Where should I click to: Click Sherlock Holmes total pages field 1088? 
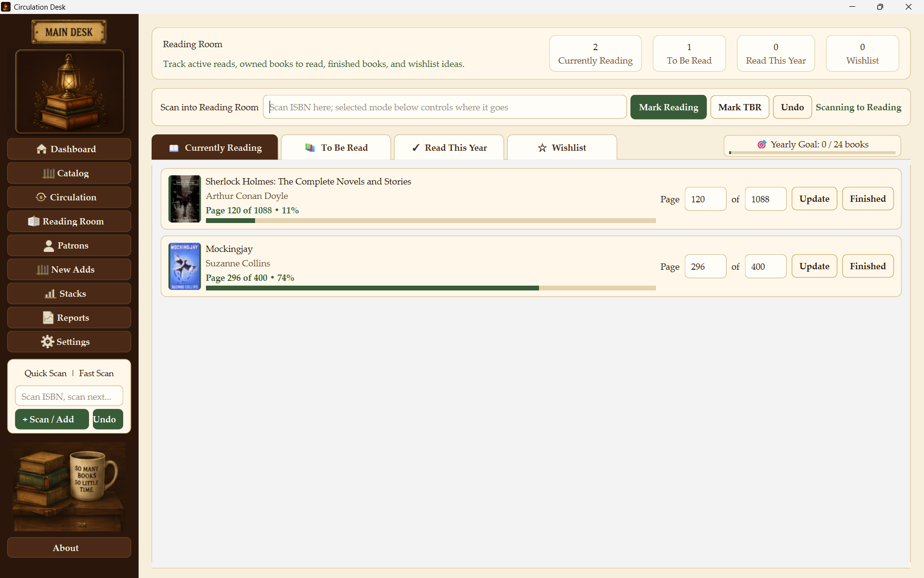tap(765, 198)
